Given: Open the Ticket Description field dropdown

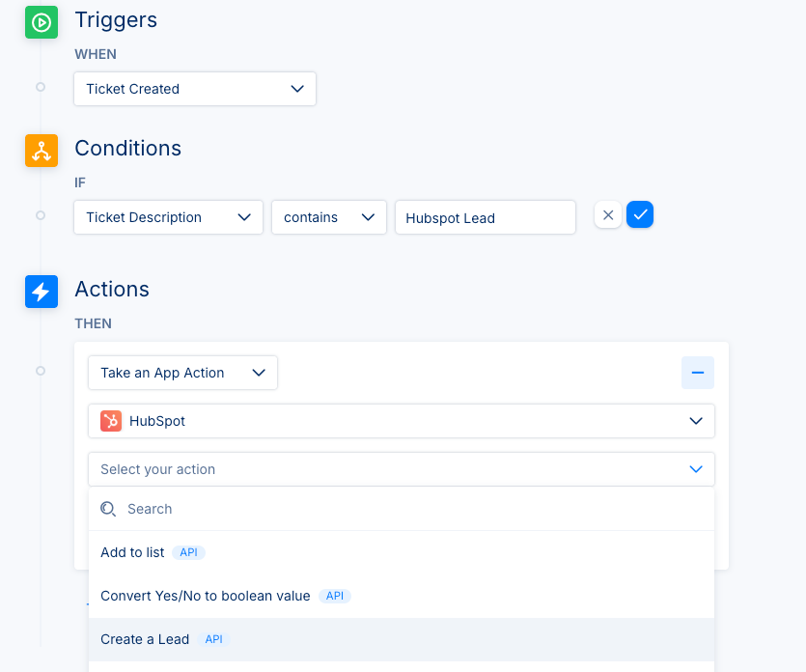Looking at the screenshot, I should pos(168,217).
